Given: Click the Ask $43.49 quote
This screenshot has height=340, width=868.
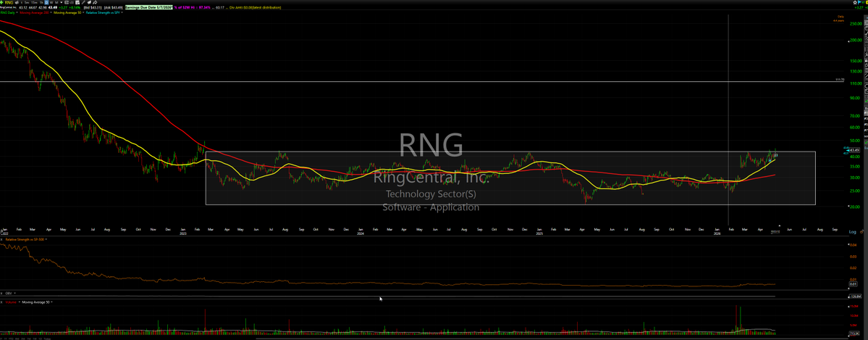Looking at the screenshot, I should (x=114, y=7).
